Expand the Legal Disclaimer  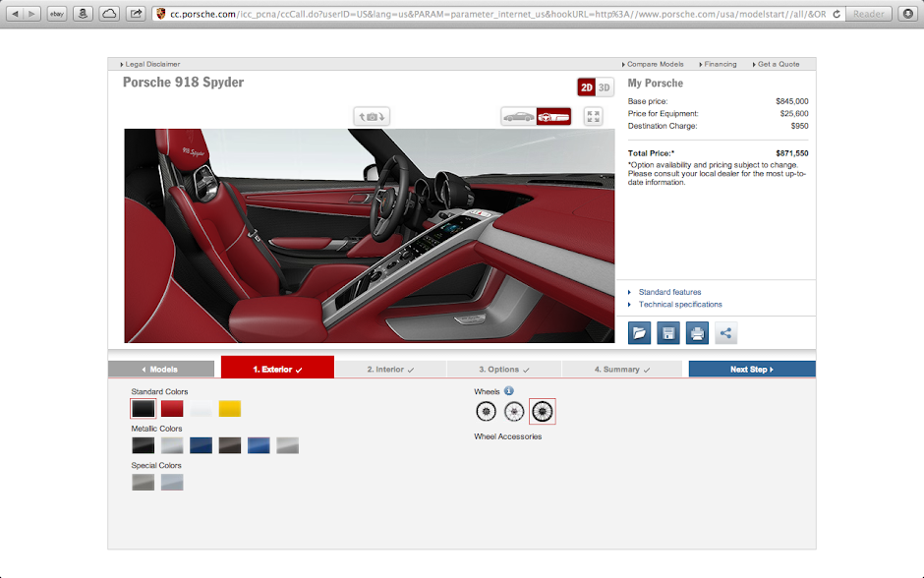click(x=151, y=64)
